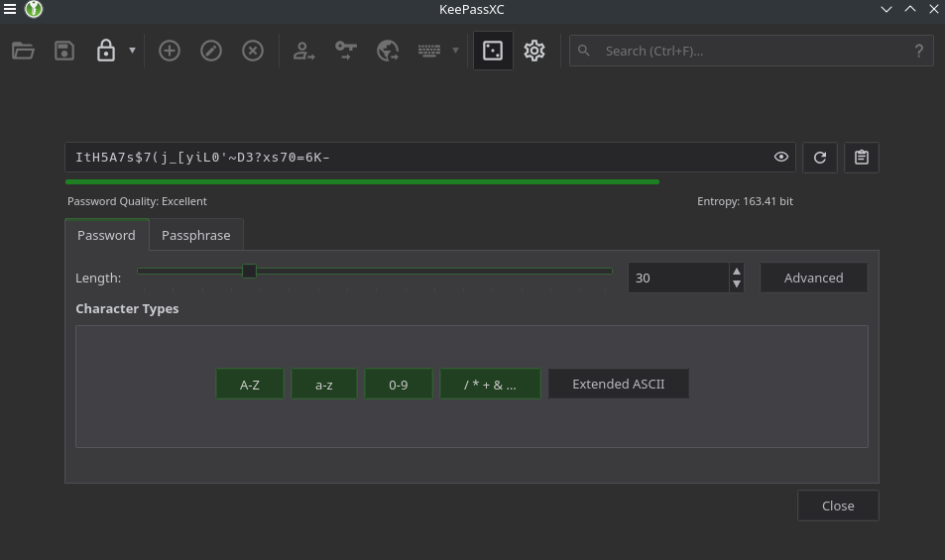Screen dimensions: 945x560
Task: Toggle the 0-9 digit characters
Action: [x=399, y=385]
